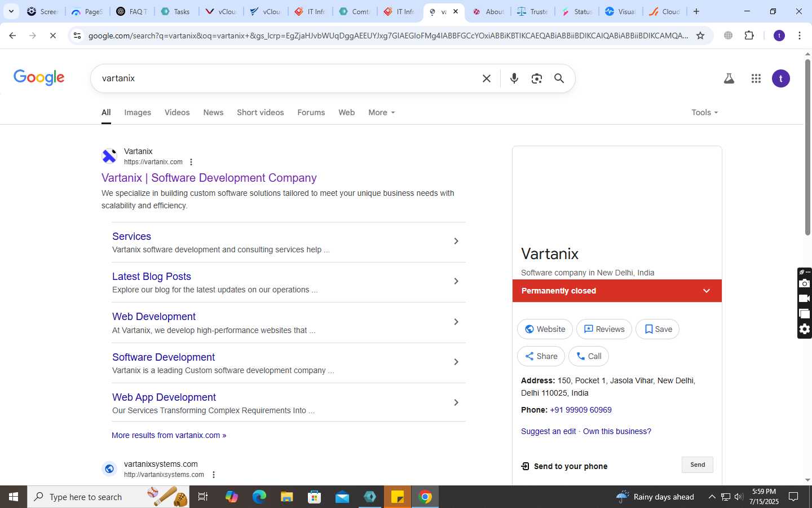Launch Microsoft Edge from the taskbar
The width and height of the screenshot is (812, 508).
click(259, 497)
